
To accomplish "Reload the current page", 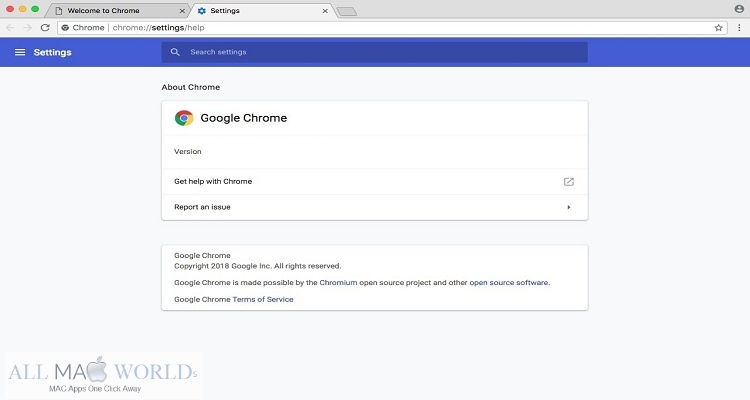I will 45,28.
